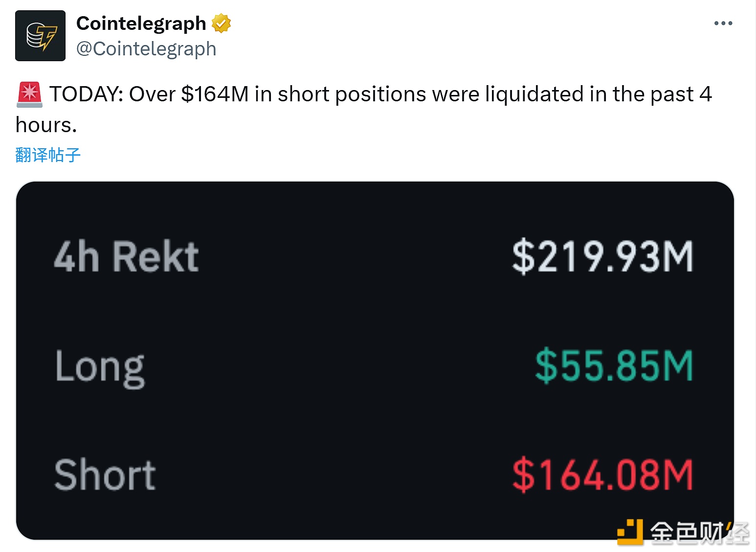
Task: Click the red siren emoji
Action: pos(29,94)
